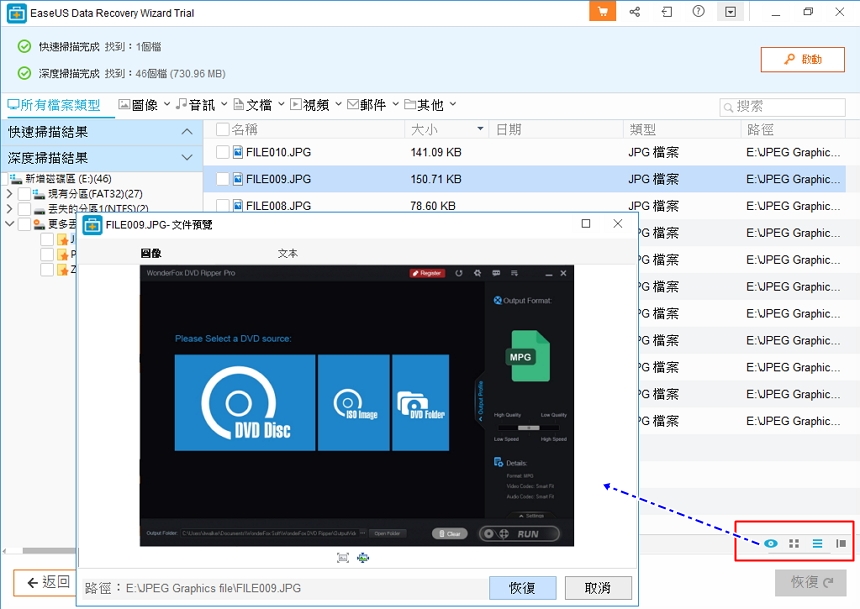
Task: Toggle the eye preview pane icon
Action: [x=771, y=544]
